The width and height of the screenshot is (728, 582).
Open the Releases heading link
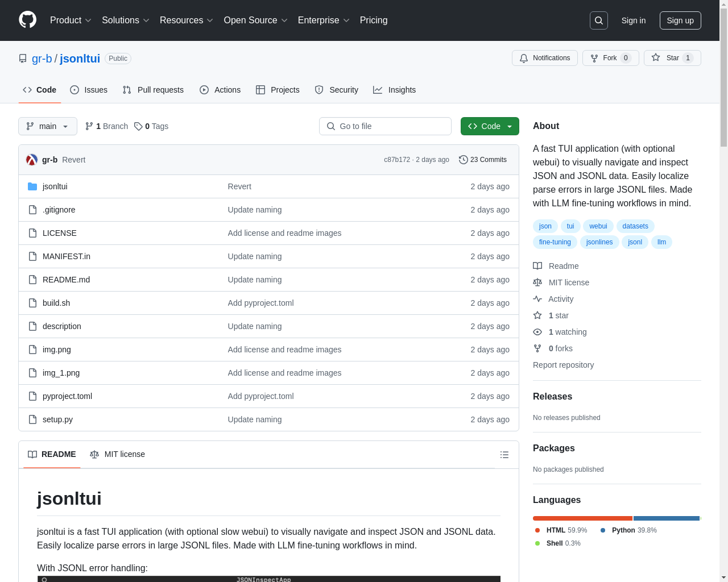click(x=552, y=397)
